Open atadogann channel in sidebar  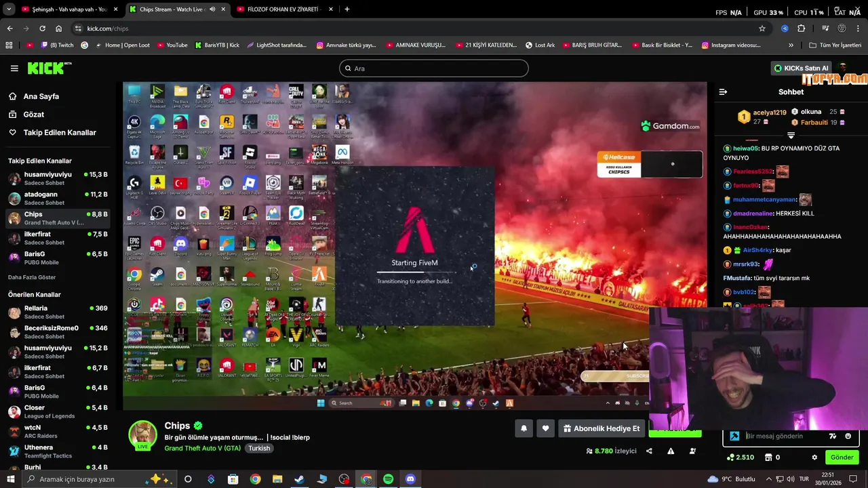pos(58,199)
